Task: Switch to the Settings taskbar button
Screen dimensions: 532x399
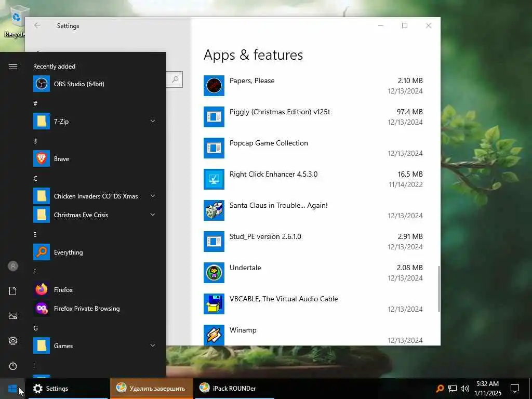Action: (68, 389)
